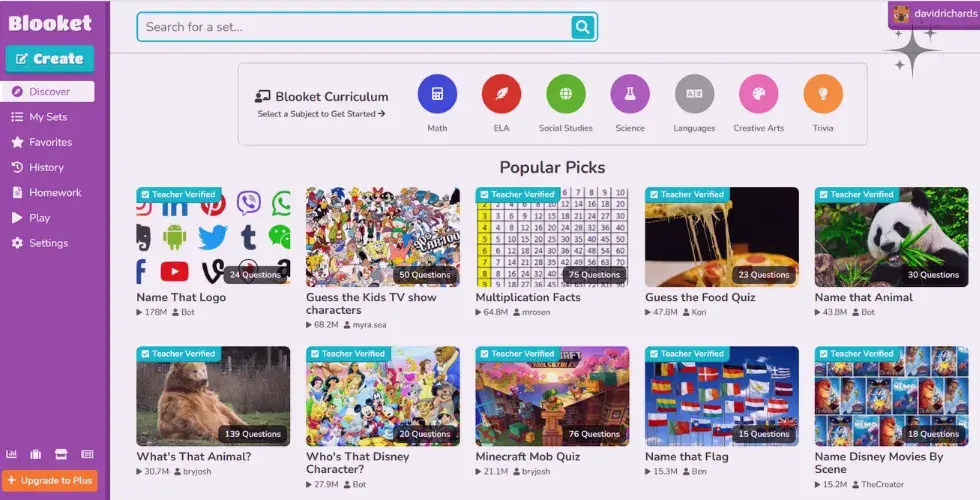Open the Stats chart icon in sidebar
980x500 pixels.
(11, 454)
